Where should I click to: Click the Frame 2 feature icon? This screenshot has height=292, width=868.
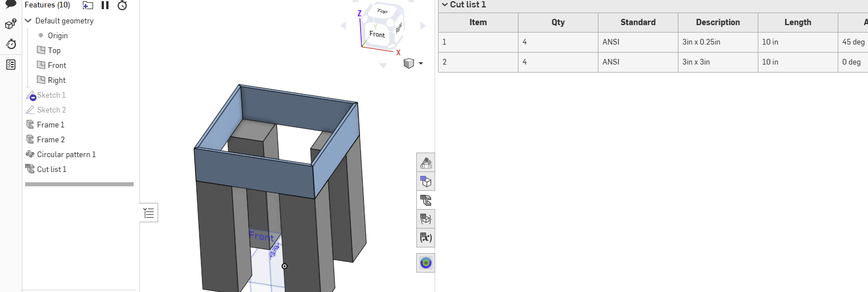coord(30,139)
